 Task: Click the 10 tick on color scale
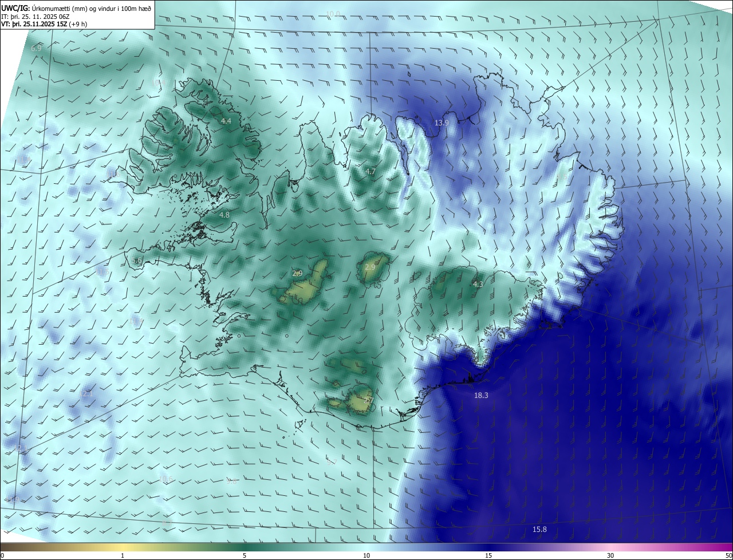coord(366,555)
